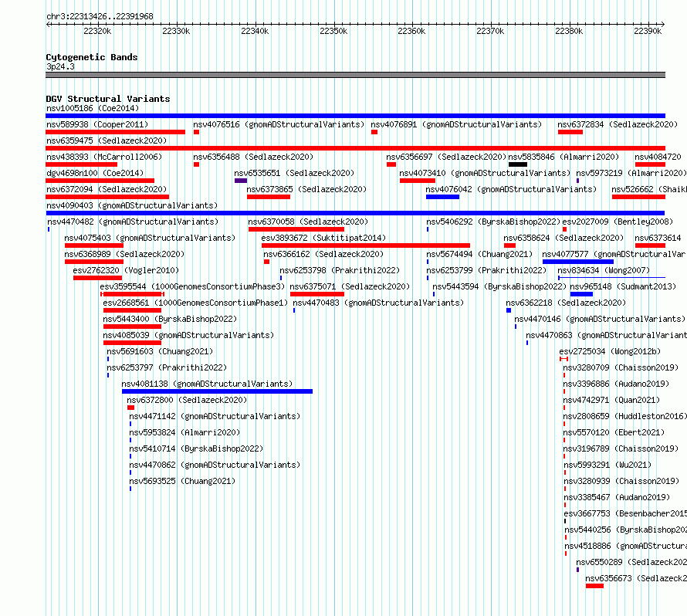
Task: Open nsv6372800 (Sedlazeck2020) variant
Action: (x=187, y=400)
